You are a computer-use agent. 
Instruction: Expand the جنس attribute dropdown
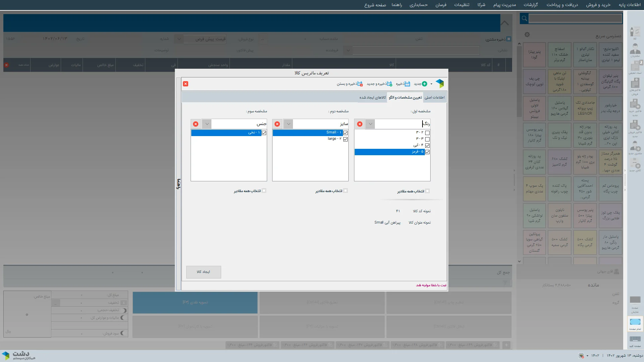[x=207, y=124]
